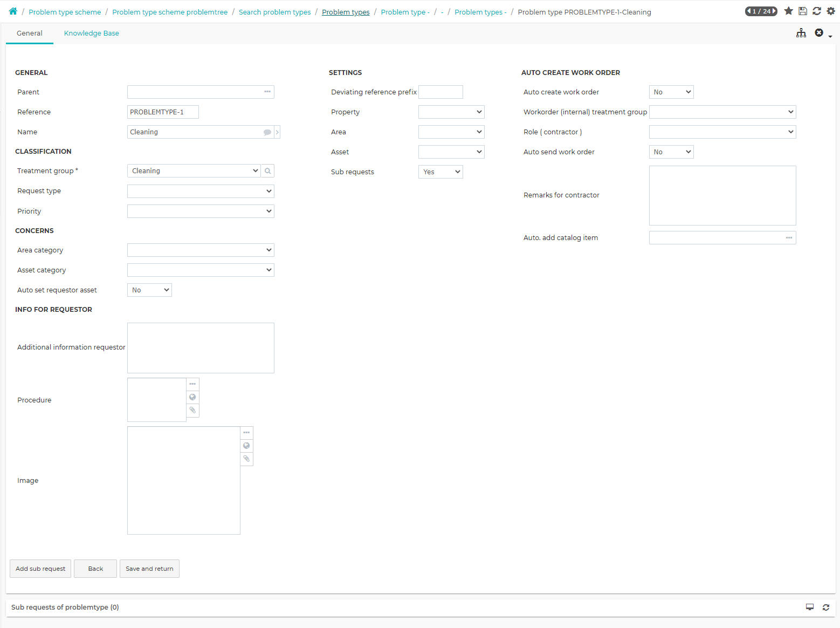
Task: Click the globe icon beside Procedure
Action: [x=192, y=397]
